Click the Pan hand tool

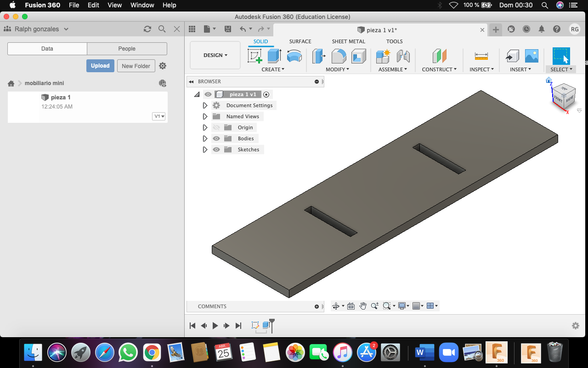[x=363, y=306]
